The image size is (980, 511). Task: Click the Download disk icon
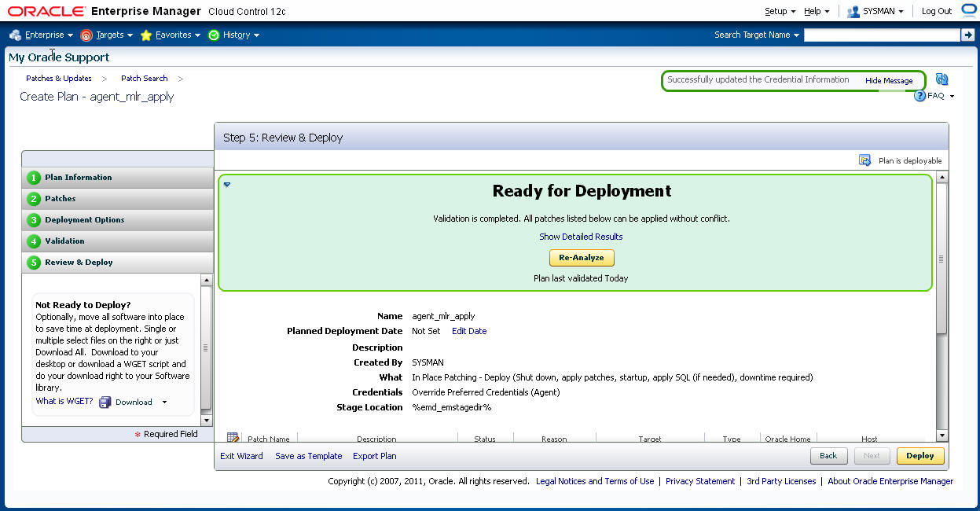pyautogui.click(x=105, y=402)
